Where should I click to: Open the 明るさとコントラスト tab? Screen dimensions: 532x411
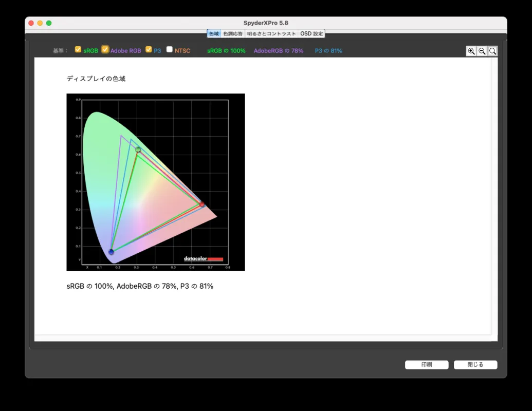271,34
